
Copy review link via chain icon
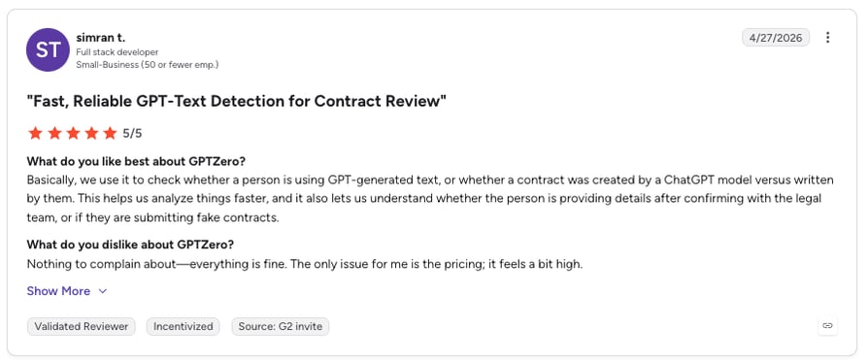(x=827, y=326)
